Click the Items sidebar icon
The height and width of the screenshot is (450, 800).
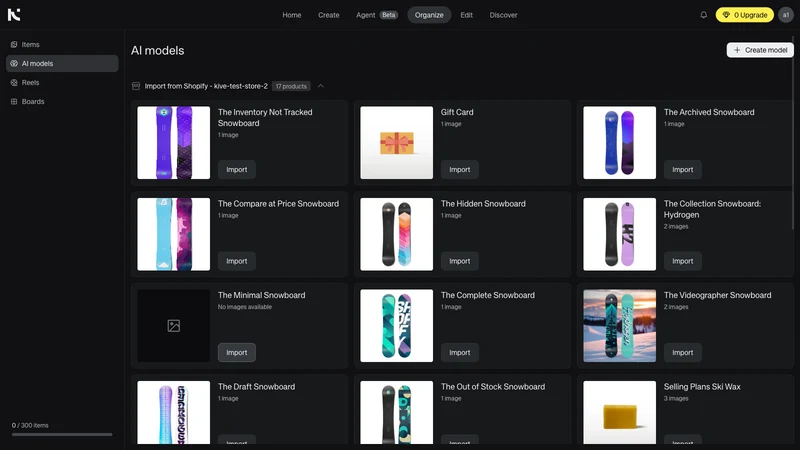pos(14,44)
